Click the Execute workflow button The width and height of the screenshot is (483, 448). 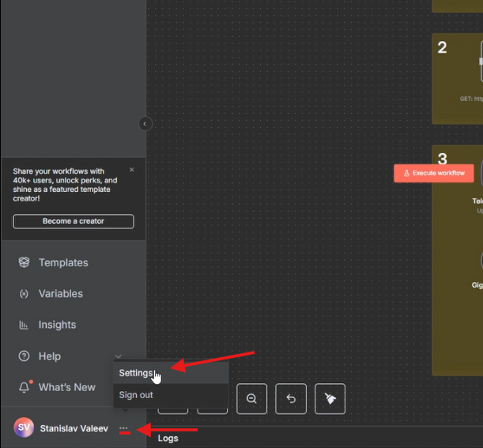[434, 173]
